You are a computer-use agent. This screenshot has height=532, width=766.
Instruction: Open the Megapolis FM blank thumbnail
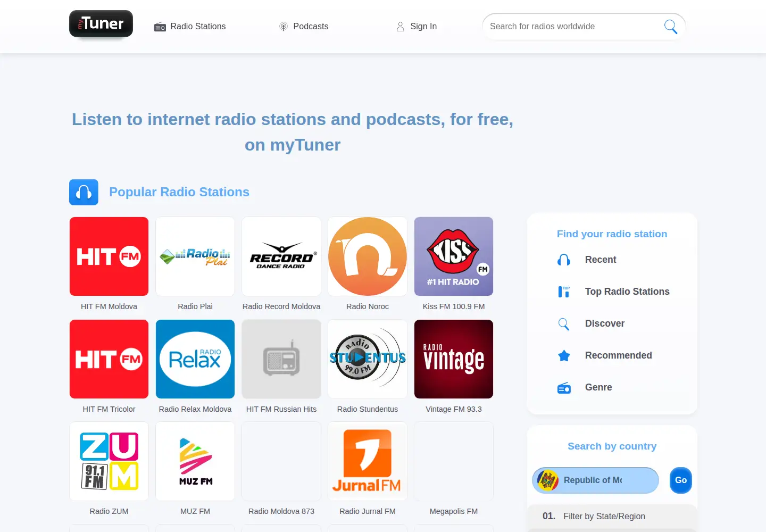[454, 461]
